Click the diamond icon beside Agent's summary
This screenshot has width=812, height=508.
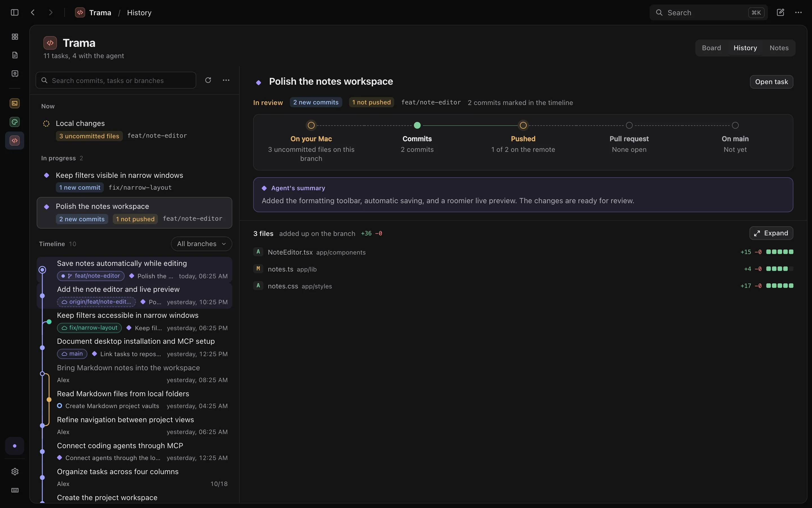(x=264, y=188)
